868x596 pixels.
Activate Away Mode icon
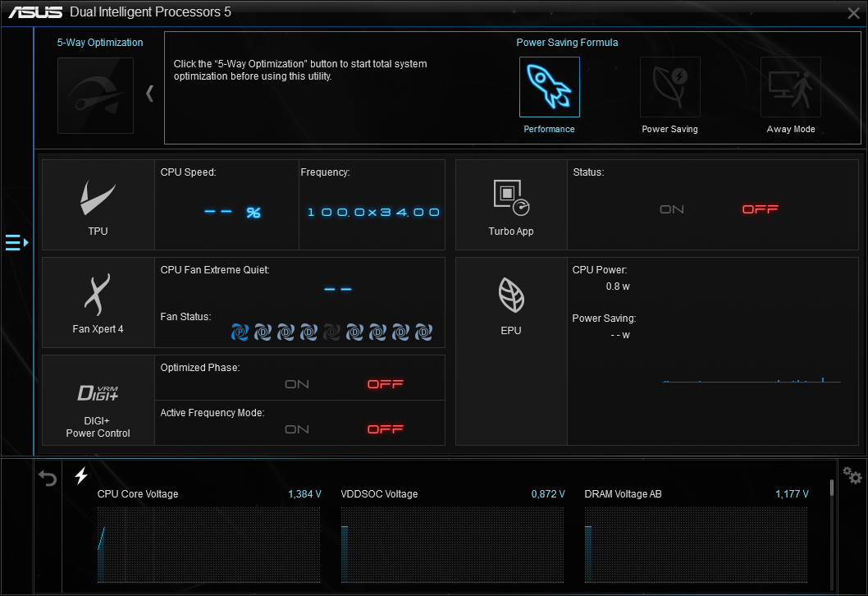click(790, 87)
